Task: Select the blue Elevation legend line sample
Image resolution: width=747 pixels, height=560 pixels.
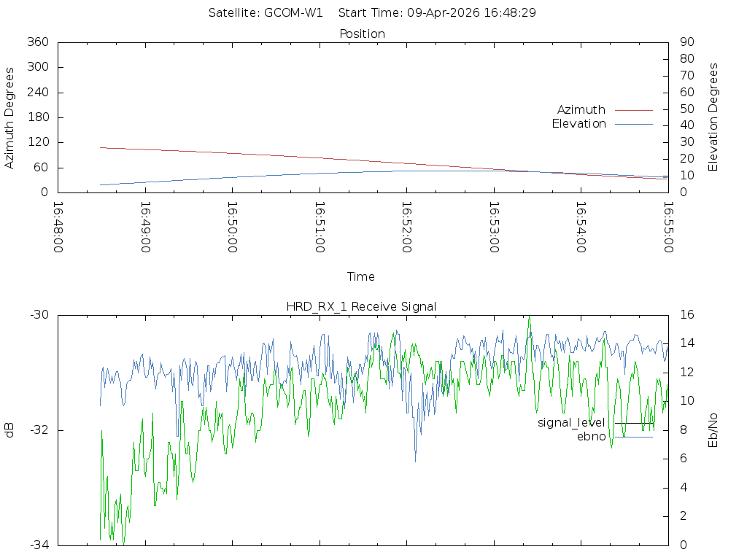Action: (x=633, y=124)
